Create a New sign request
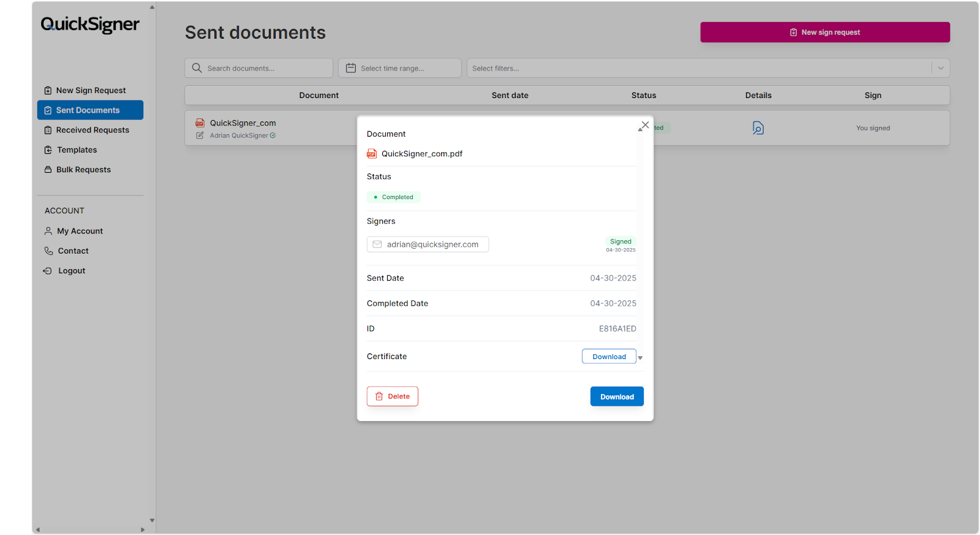Viewport: 980px width, 535px height. point(824,32)
